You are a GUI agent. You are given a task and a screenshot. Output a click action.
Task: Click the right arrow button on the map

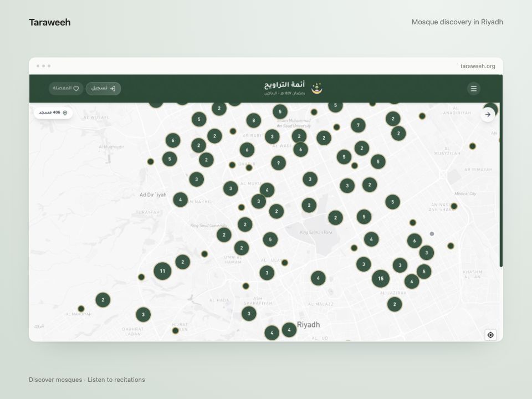488,115
